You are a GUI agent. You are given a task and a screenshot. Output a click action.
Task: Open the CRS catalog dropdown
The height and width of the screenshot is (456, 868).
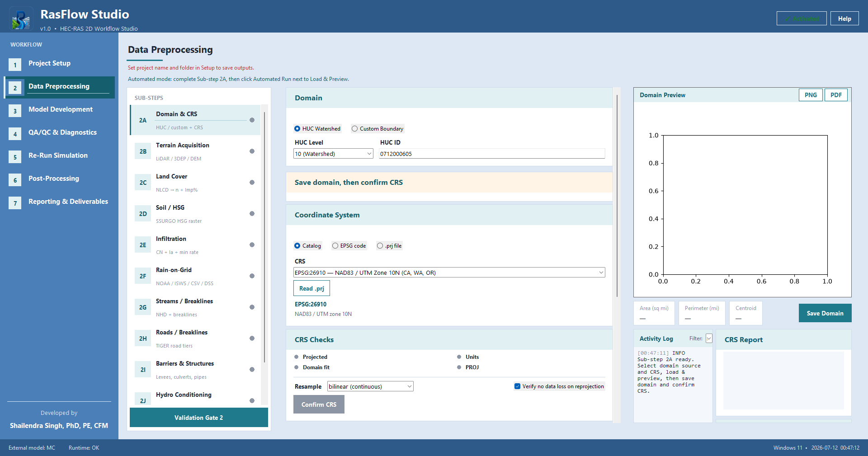point(449,273)
